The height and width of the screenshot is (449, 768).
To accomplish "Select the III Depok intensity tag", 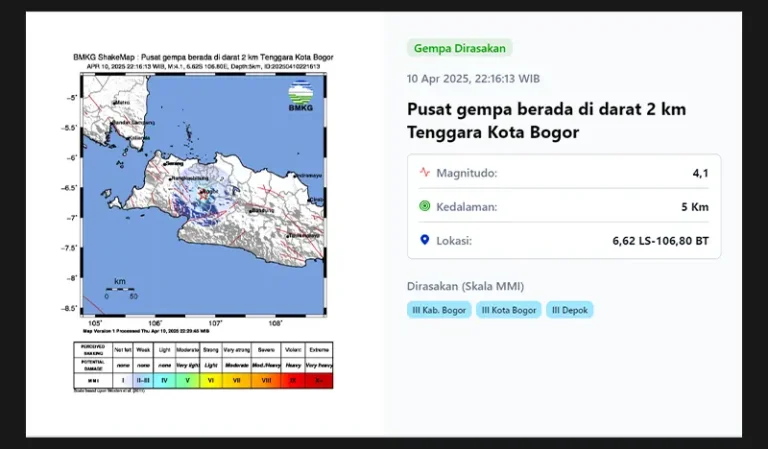I will [x=570, y=310].
